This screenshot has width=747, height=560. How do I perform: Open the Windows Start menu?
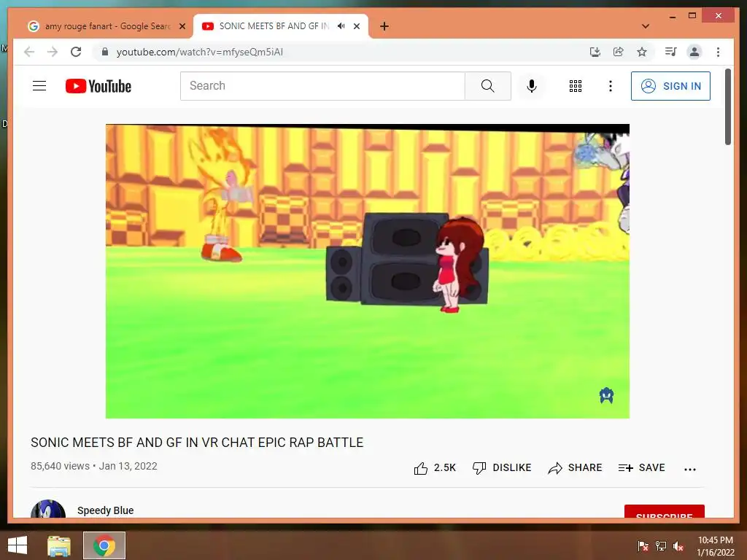point(18,545)
